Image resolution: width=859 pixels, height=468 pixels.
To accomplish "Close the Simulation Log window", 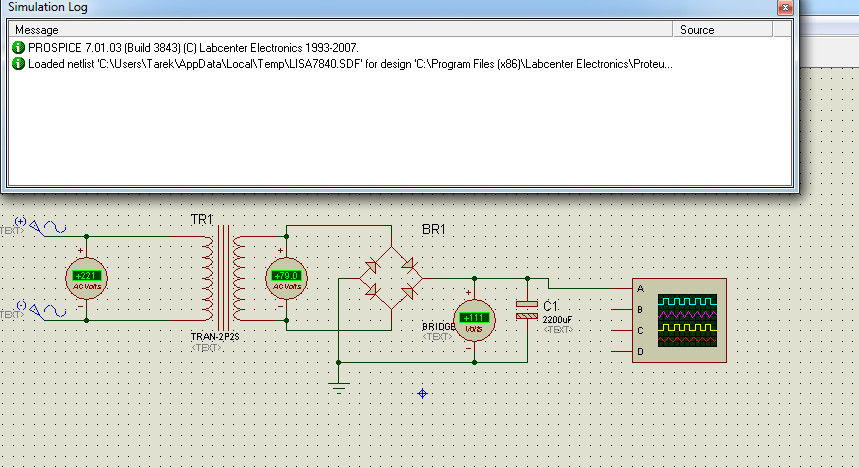I will [785, 7].
